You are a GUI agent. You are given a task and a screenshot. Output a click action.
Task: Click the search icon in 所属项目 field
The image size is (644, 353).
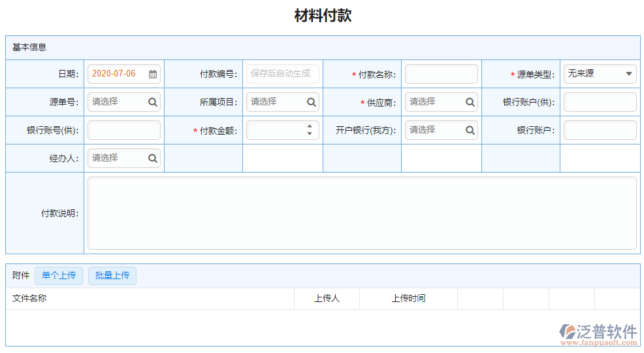(312, 102)
